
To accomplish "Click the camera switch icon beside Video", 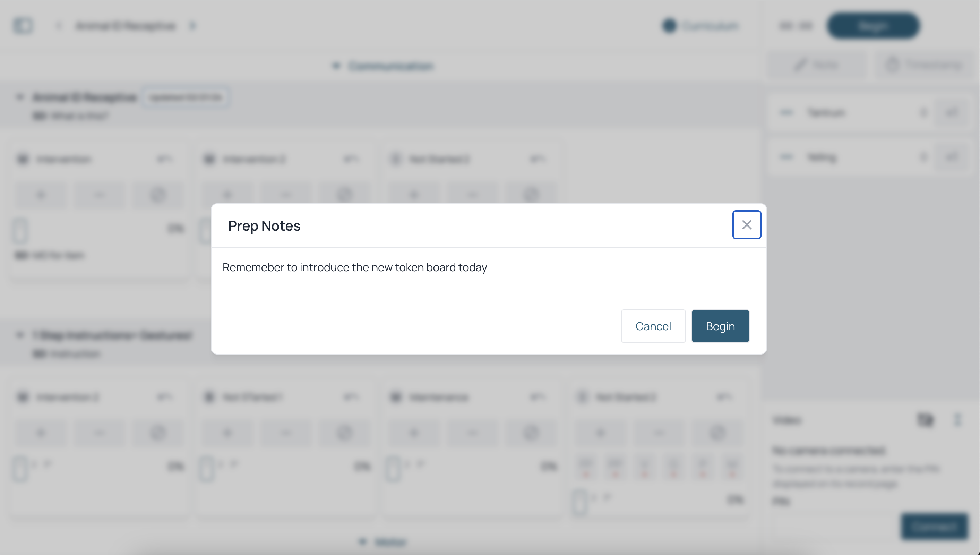I will pyautogui.click(x=925, y=420).
